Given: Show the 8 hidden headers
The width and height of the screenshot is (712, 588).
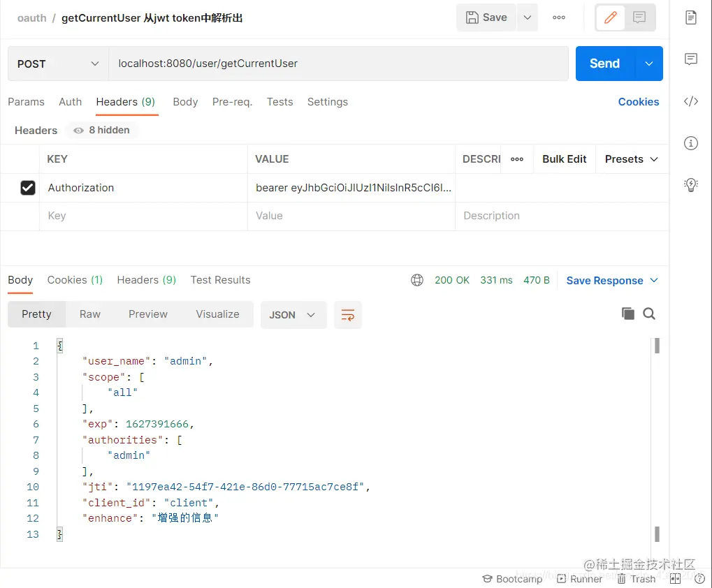Looking at the screenshot, I should pos(102,130).
